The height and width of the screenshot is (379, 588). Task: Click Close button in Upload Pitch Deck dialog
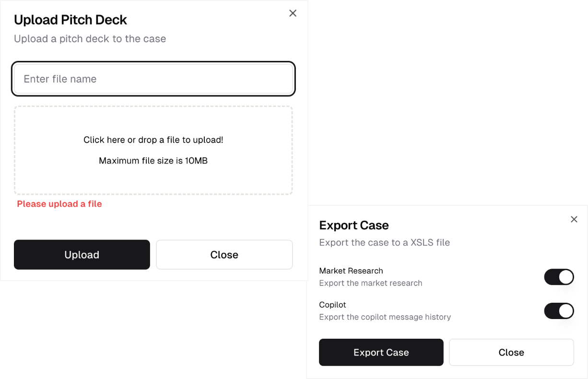[224, 255]
